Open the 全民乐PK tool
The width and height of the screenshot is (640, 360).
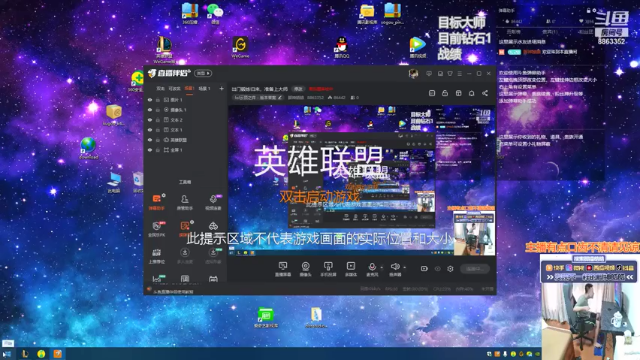tap(156, 229)
